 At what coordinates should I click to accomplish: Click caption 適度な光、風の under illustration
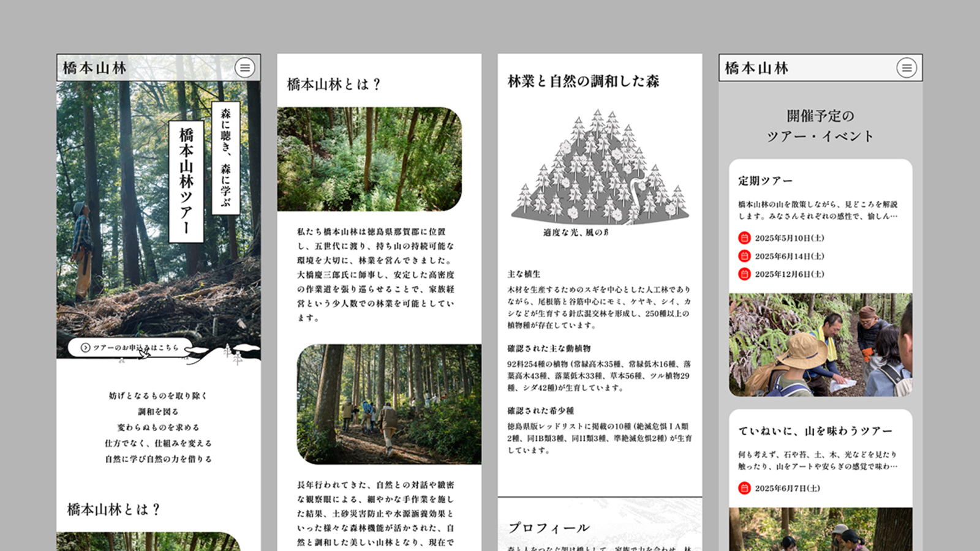(x=575, y=233)
